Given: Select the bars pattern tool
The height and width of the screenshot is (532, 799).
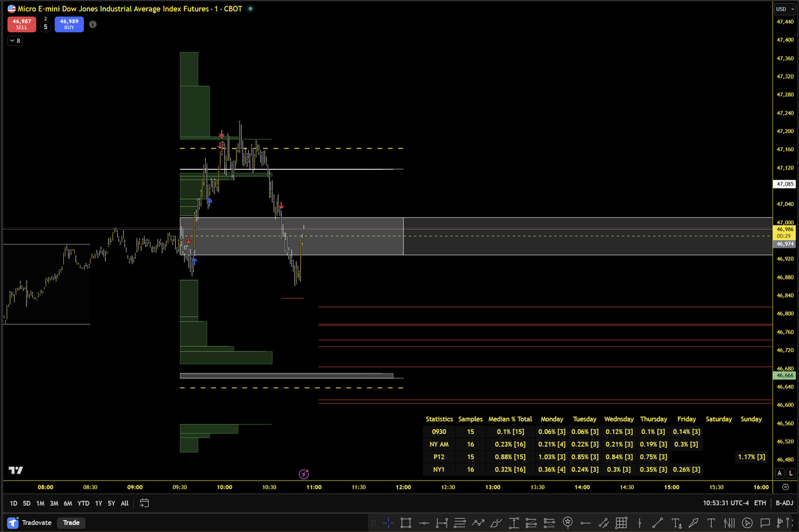Looking at the screenshot, I should (728, 523).
